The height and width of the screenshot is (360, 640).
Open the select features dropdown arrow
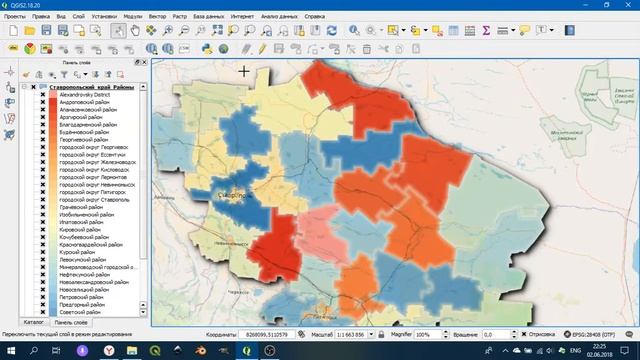[x=403, y=31]
